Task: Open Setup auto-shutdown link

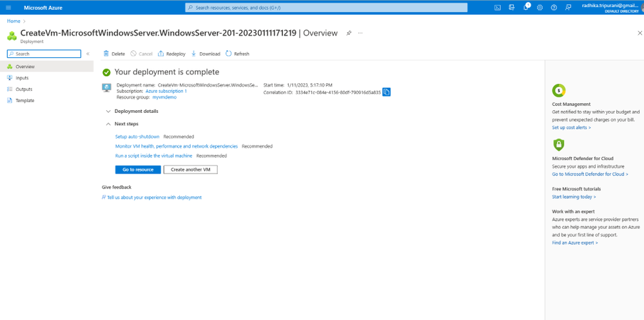Action: (x=137, y=136)
